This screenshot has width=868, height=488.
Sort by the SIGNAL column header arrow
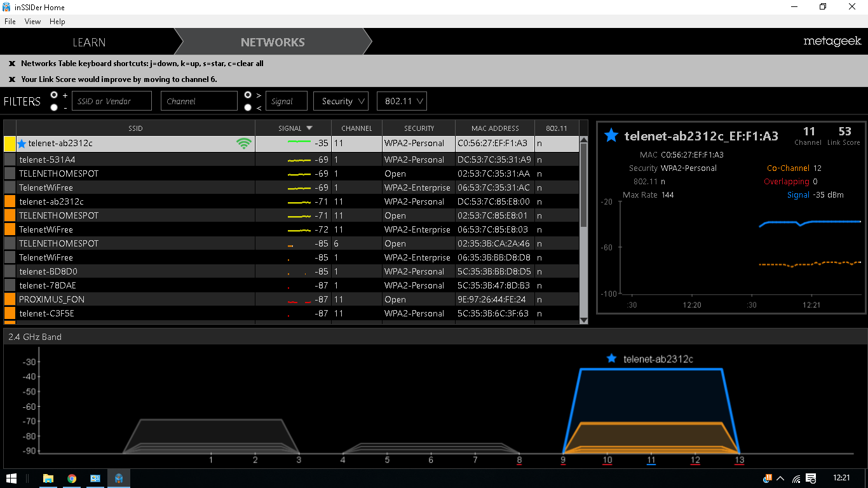point(309,128)
